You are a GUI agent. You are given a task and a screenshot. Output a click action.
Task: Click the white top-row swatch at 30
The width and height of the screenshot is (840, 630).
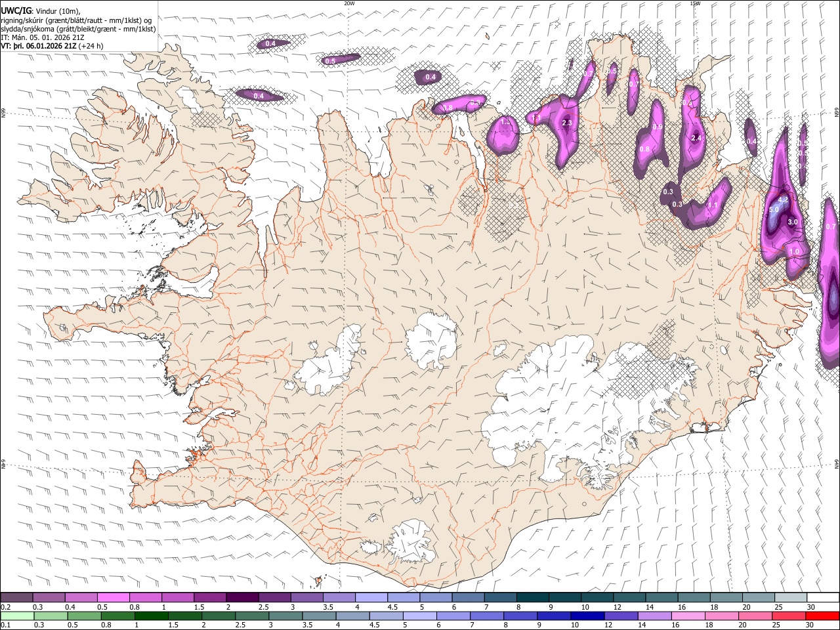pos(822,597)
